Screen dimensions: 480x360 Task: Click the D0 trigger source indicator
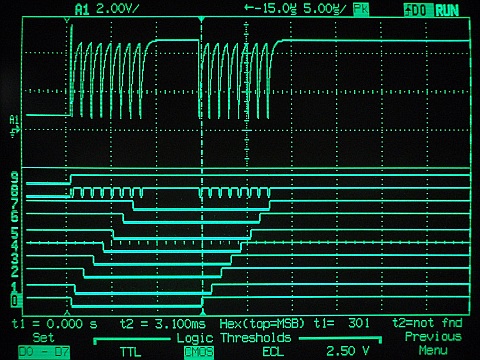point(416,10)
